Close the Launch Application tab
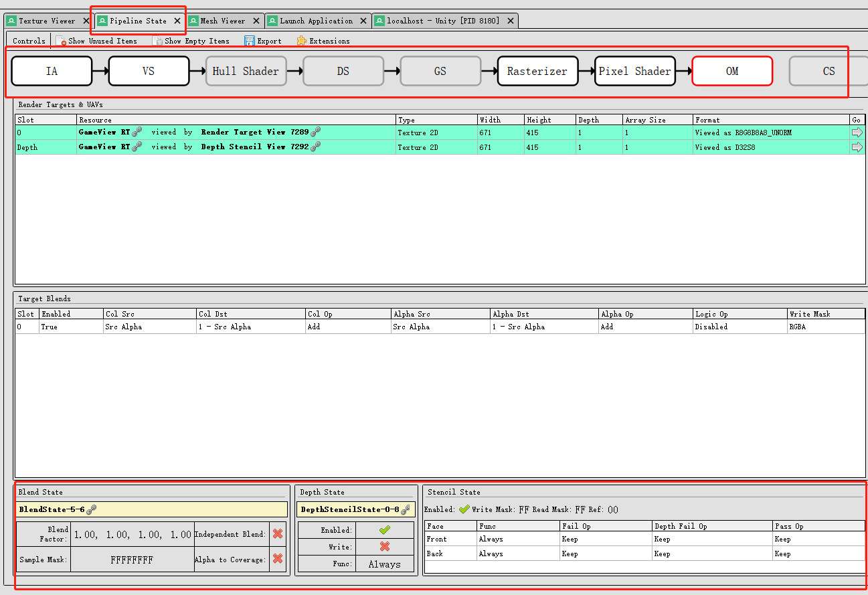This screenshot has height=595, width=868. tap(363, 21)
